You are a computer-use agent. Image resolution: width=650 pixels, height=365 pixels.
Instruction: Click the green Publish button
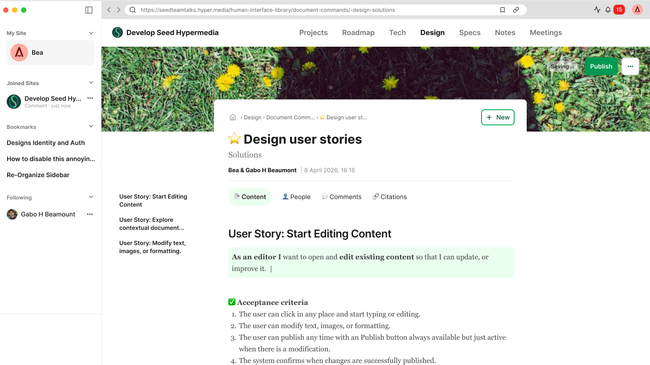601,66
